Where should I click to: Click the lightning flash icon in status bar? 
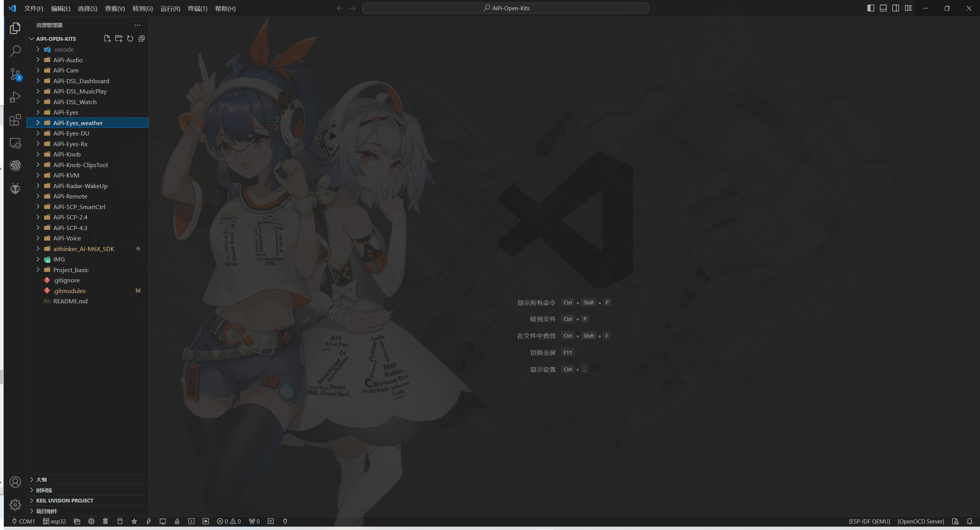pyautogui.click(x=148, y=521)
